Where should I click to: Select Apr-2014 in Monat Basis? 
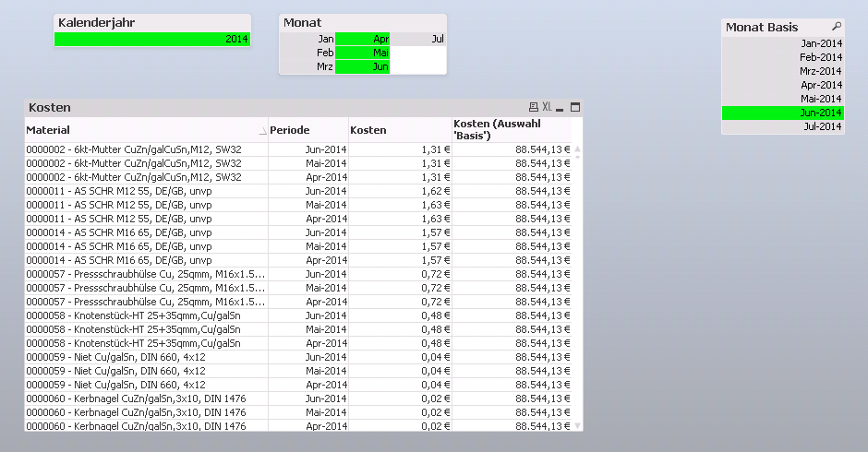coord(783,85)
